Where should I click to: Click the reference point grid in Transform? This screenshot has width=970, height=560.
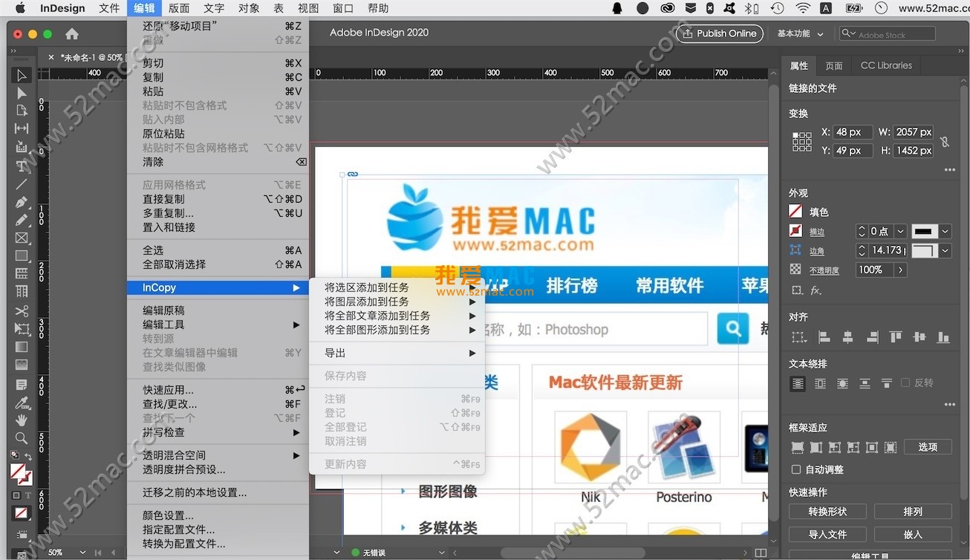[x=802, y=142]
